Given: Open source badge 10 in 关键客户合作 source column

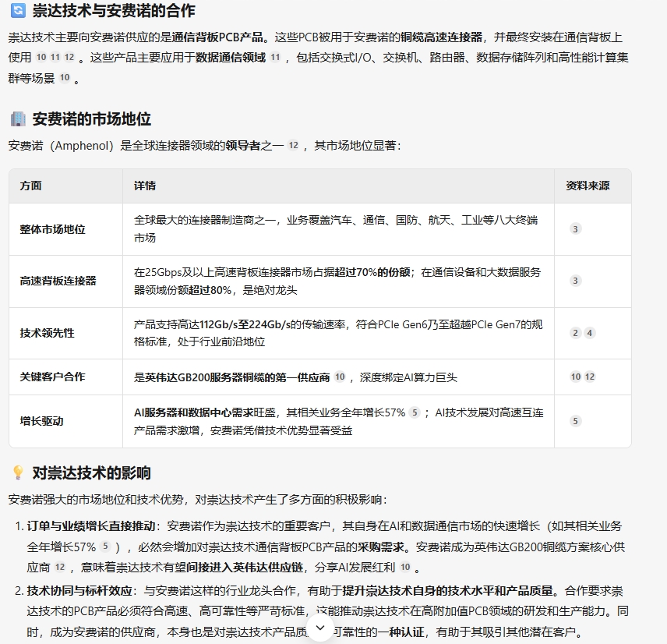Looking at the screenshot, I should pos(576,377).
